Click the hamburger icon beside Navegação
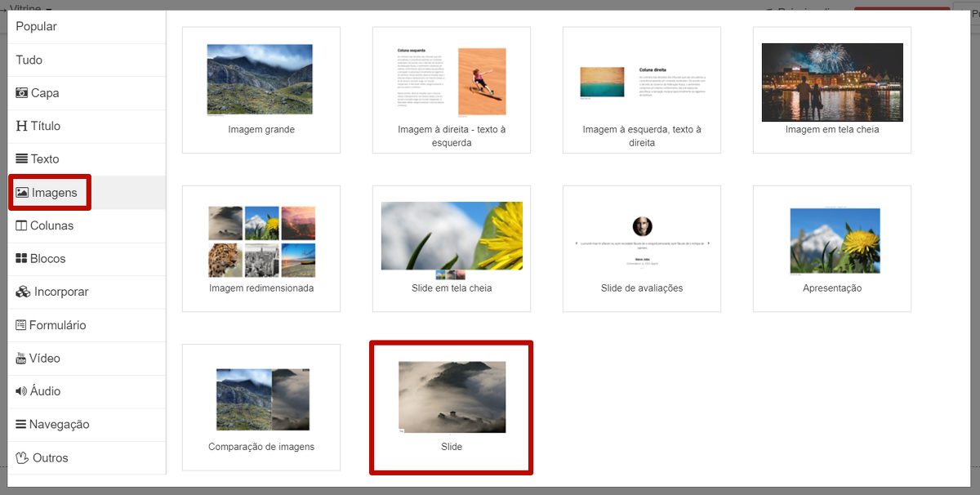 pyautogui.click(x=21, y=425)
